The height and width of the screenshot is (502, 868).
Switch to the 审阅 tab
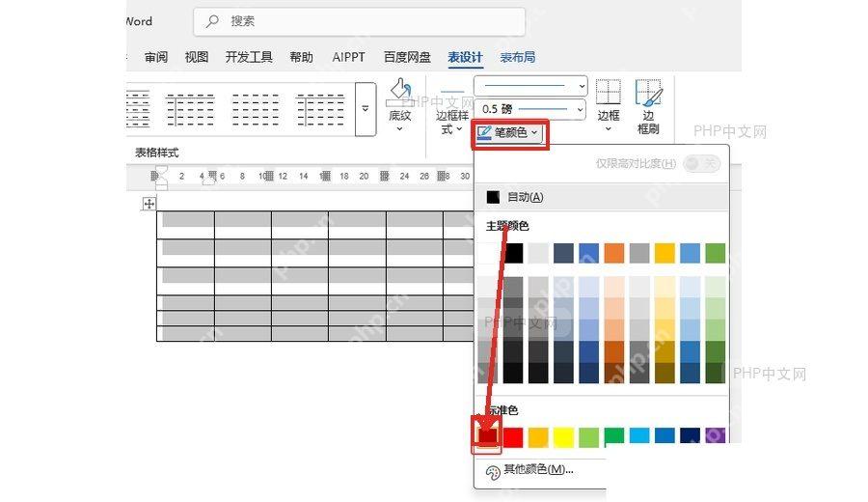coord(156,57)
